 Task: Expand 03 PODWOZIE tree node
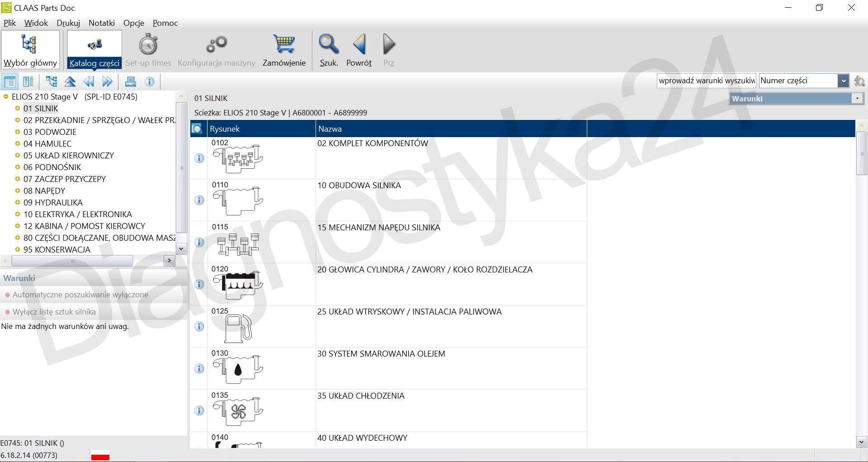tap(18, 132)
